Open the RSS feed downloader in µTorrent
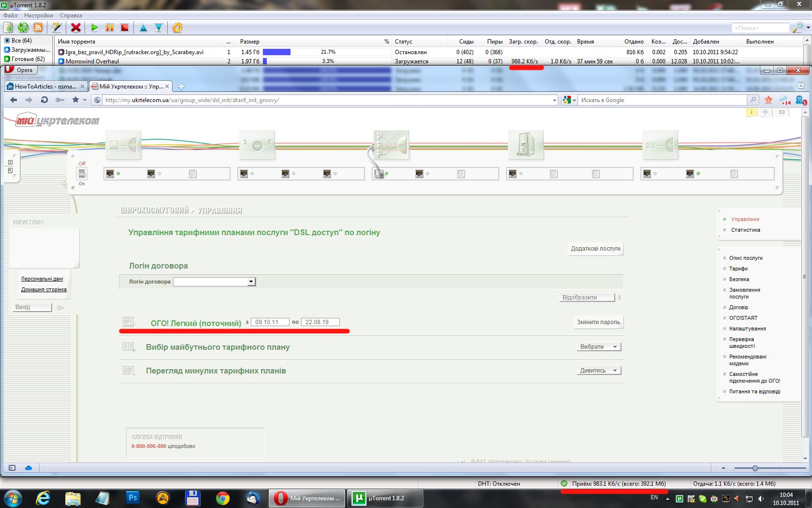The image size is (812, 508). click(x=38, y=28)
